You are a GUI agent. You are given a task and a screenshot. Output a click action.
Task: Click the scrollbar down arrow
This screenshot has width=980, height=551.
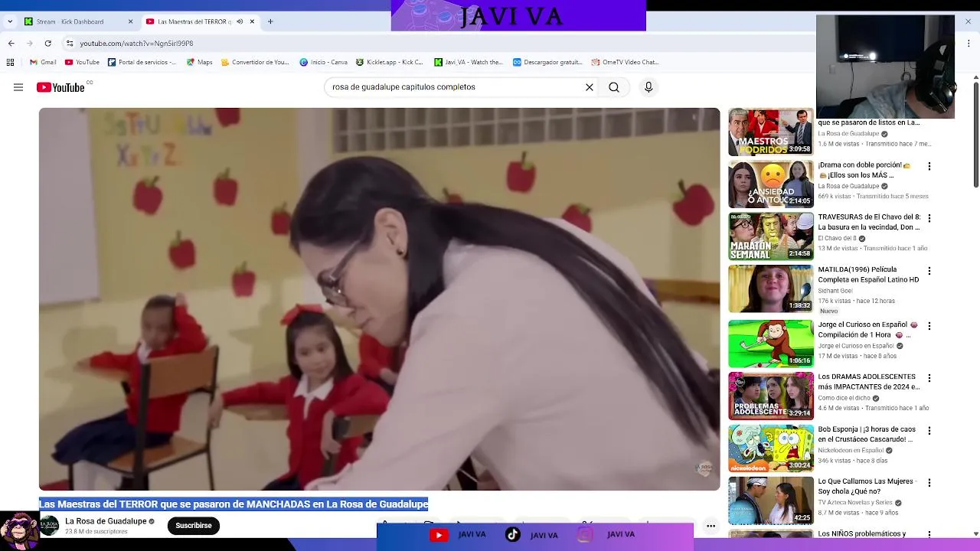tap(975, 533)
